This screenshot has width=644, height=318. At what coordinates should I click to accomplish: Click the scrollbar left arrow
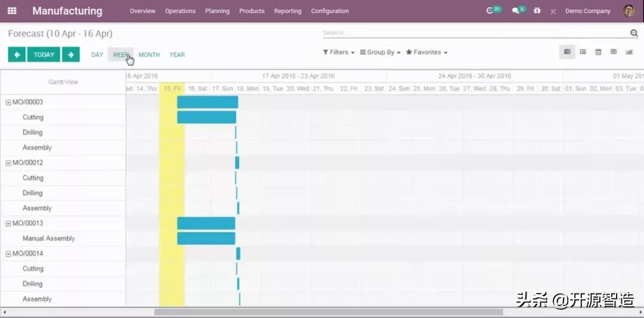[4, 312]
